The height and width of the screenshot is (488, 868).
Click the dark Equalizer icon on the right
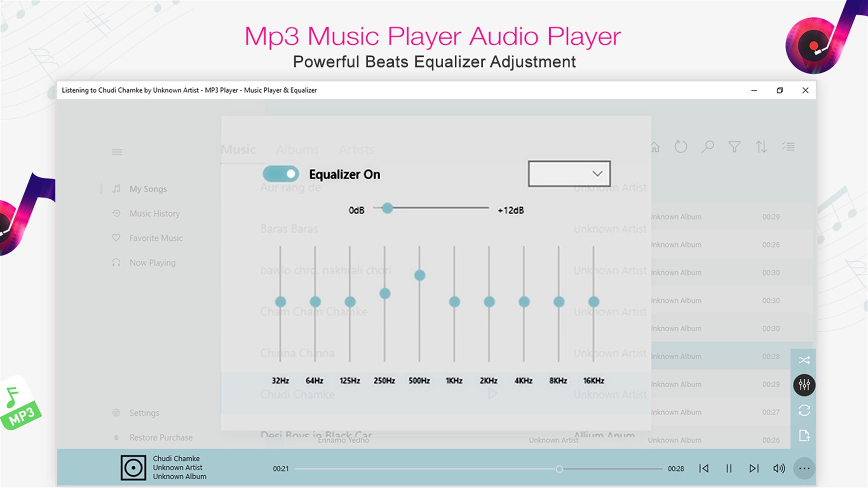[804, 385]
